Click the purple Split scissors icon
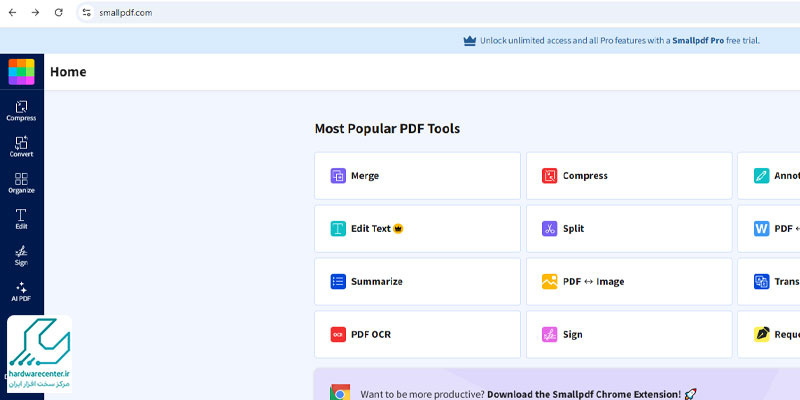Viewport: 800px width, 400px height. click(x=549, y=229)
